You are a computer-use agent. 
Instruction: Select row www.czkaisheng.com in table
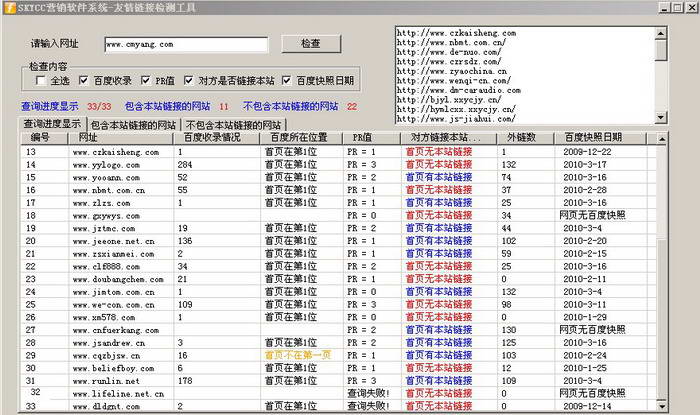click(x=338, y=152)
